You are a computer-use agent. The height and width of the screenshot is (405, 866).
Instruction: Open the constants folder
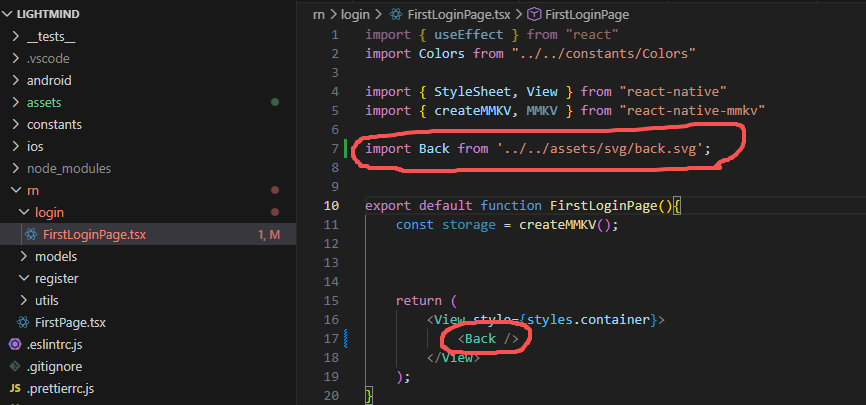point(54,124)
